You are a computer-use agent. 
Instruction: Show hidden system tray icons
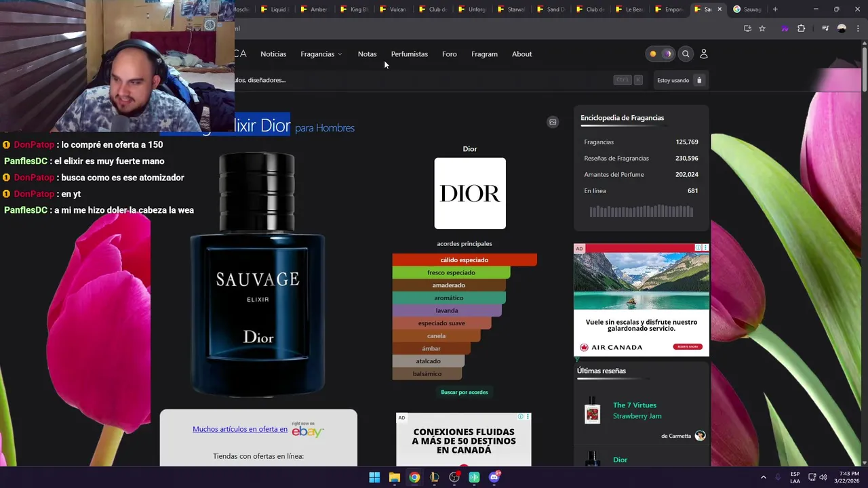tap(763, 477)
